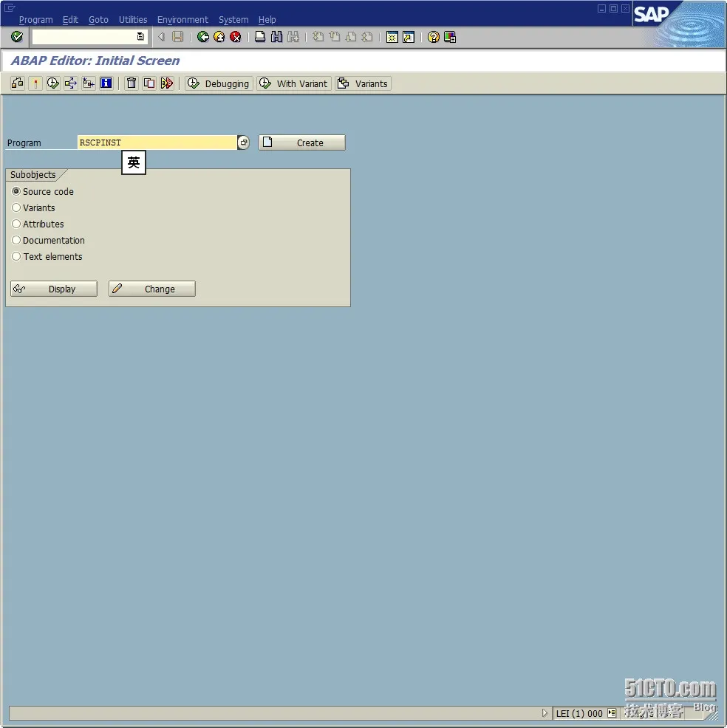Click the yellow Exit up-arrow icon
The width and height of the screenshot is (727, 728).
[x=219, y=37]
